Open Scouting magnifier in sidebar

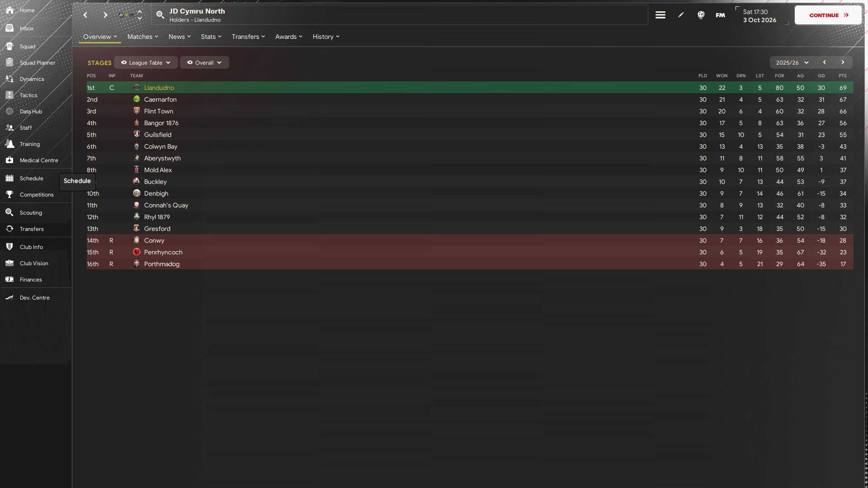(9, 212)
